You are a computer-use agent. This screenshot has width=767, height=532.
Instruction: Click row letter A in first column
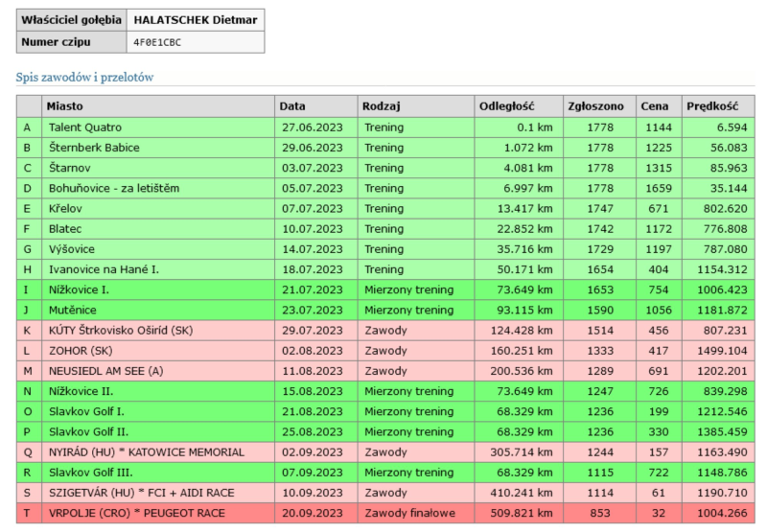pos(28,127)
